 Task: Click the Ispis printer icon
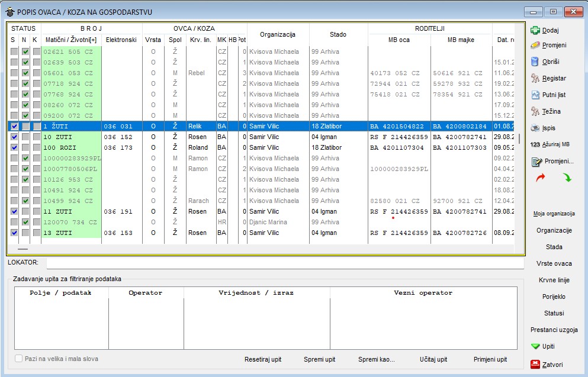click(535, 128)
